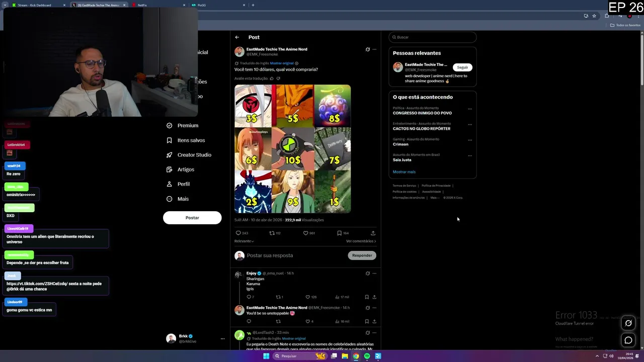Open options for Saia Justa trend
This screenshot has width=644, height=362.
(470, 156)
